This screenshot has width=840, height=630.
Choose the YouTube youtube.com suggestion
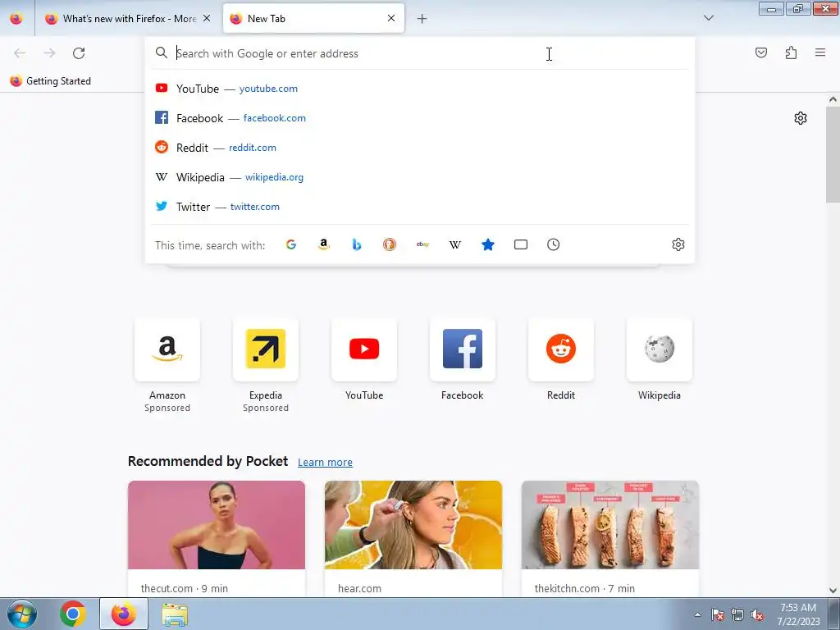click(420, 89)
